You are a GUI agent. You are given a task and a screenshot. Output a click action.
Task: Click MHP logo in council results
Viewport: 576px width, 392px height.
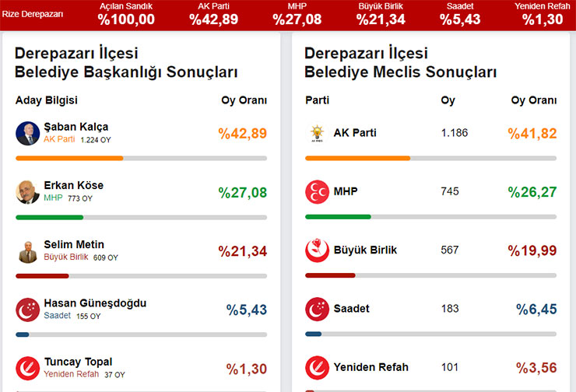coord(317,192)
